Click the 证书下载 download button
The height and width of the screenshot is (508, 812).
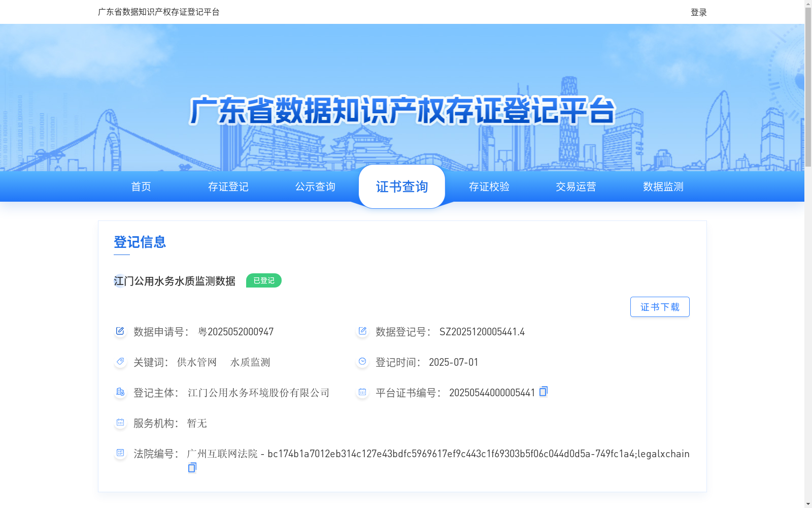pos(659,306)
